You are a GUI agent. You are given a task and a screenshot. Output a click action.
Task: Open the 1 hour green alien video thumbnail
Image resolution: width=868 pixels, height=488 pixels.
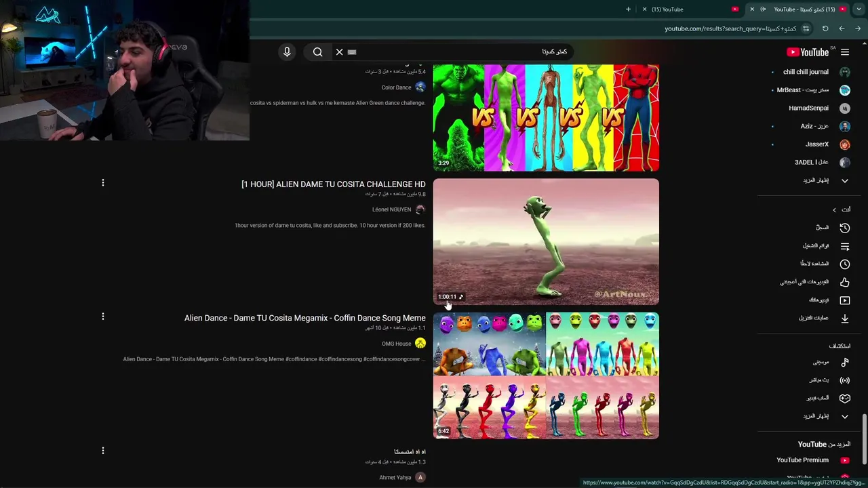[546, 242]
